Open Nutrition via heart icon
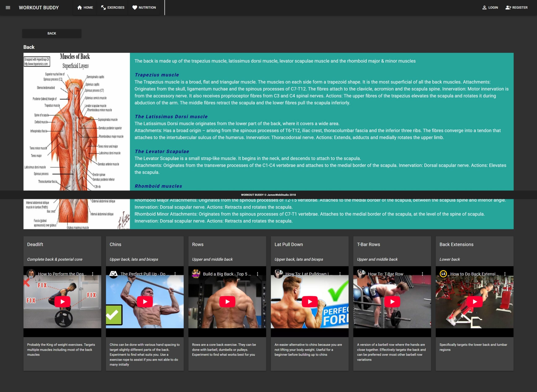Viewport: 537px width, 392px height. tap(135, 8)
